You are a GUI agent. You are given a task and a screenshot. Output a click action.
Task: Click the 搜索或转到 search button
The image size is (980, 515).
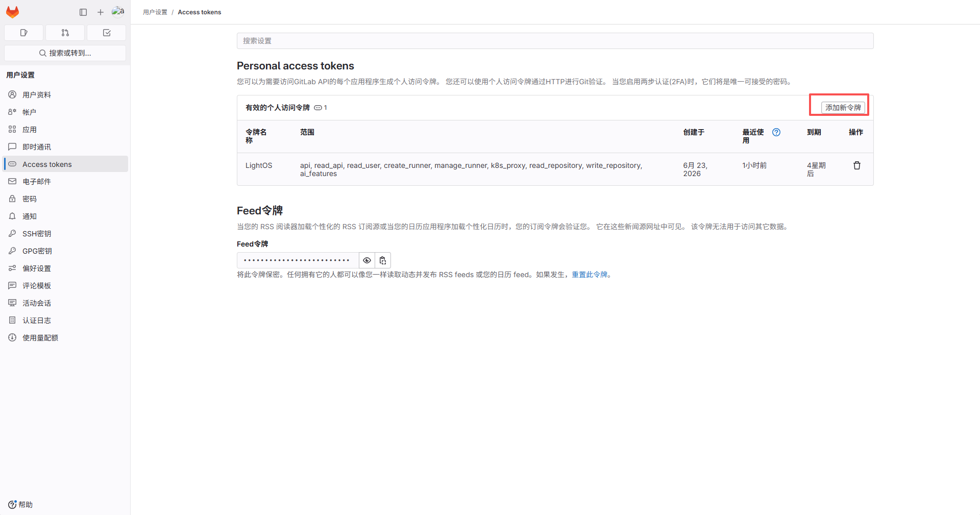[65, 53]
